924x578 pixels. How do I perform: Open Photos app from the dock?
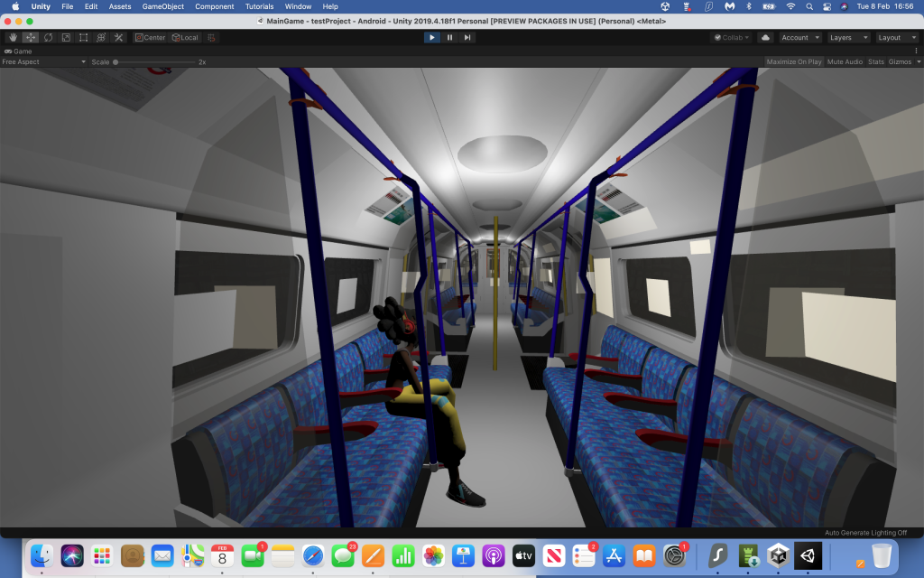coord(433,555)
